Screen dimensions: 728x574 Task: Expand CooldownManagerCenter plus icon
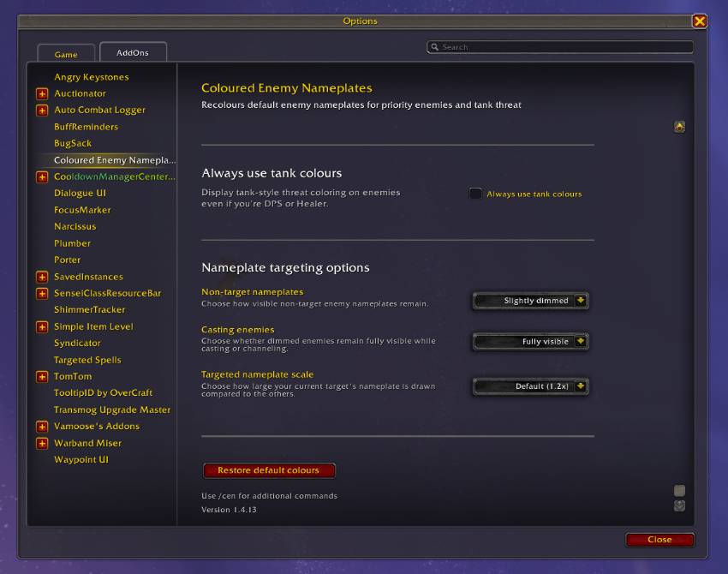[x=42, y=177]
